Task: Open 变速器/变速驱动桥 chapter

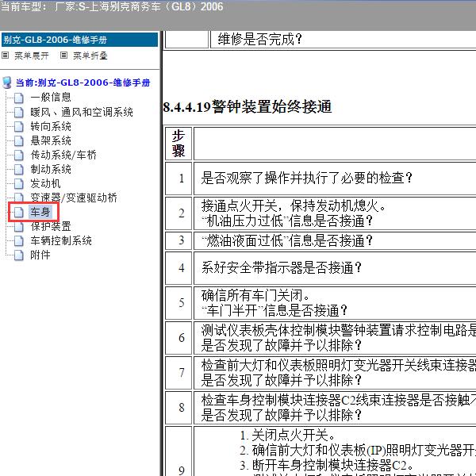Action: (74, 198)
